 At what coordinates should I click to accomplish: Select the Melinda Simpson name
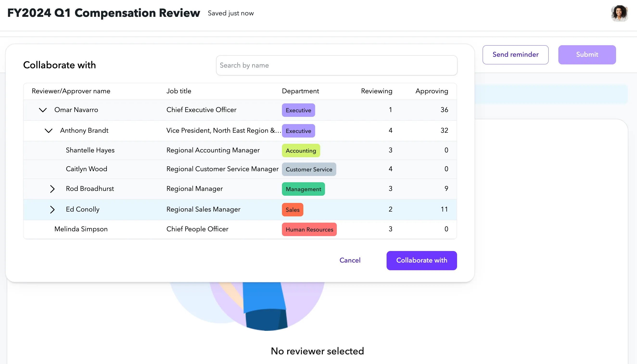(x=81, y=229)
